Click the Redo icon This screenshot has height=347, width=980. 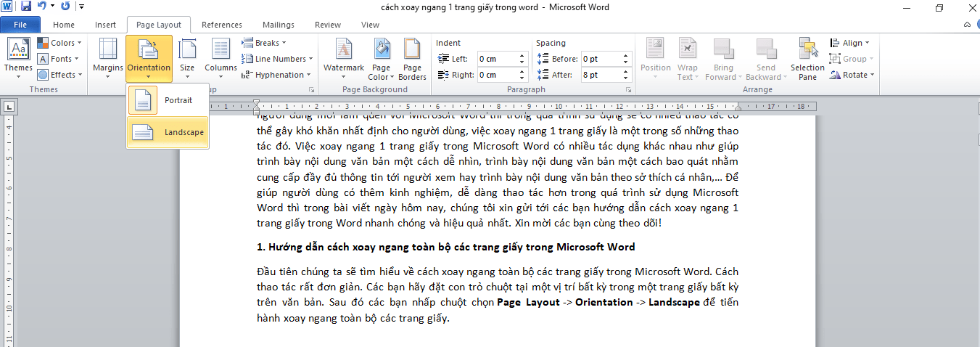[x=66, y=7]
